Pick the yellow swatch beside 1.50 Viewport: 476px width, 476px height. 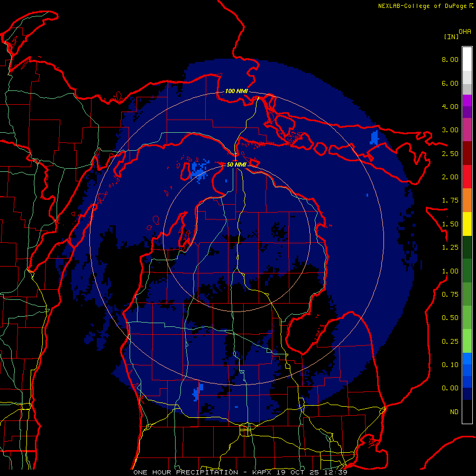(467, 224)
